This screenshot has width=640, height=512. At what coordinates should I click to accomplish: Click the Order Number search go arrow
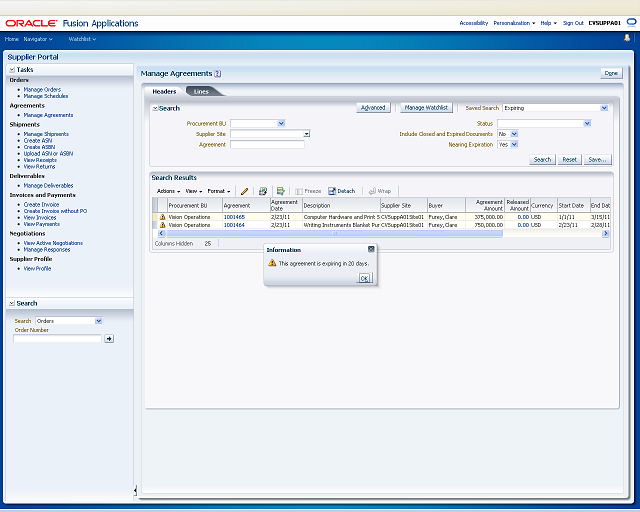(x=109, y=338)
